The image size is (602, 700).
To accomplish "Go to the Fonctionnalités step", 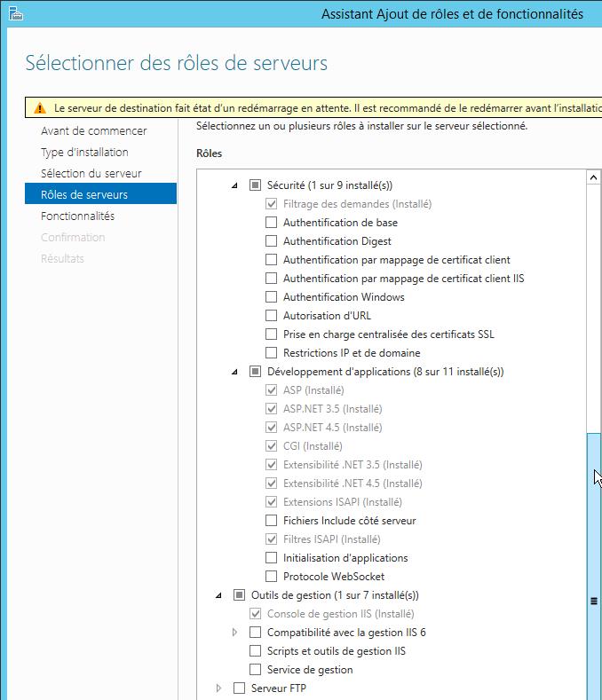I will (x=78, y=216).
